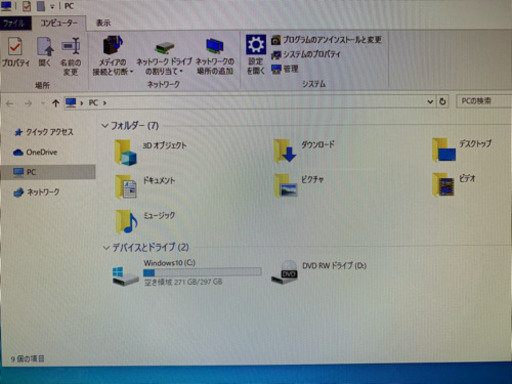
Task: Switch to the View (表示) tab
Action: tap(103, 23)
